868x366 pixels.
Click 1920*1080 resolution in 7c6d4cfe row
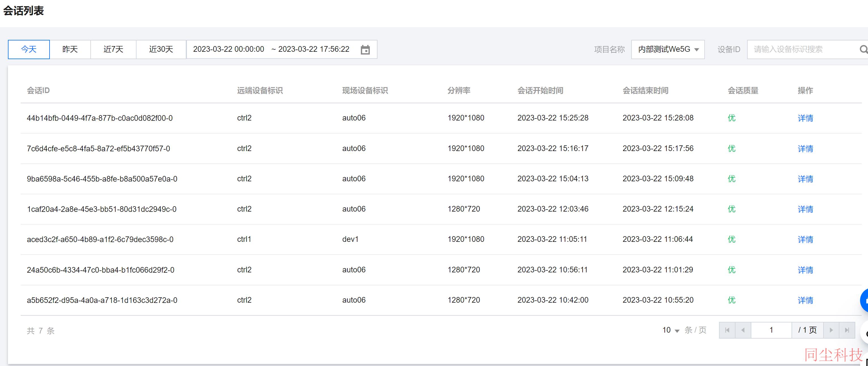(466, 148)
